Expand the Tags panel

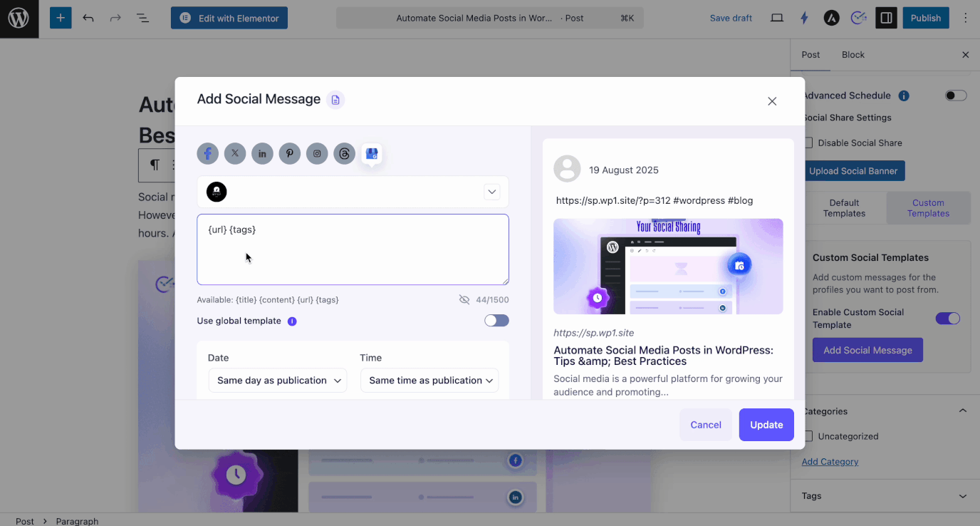[963, 496]
